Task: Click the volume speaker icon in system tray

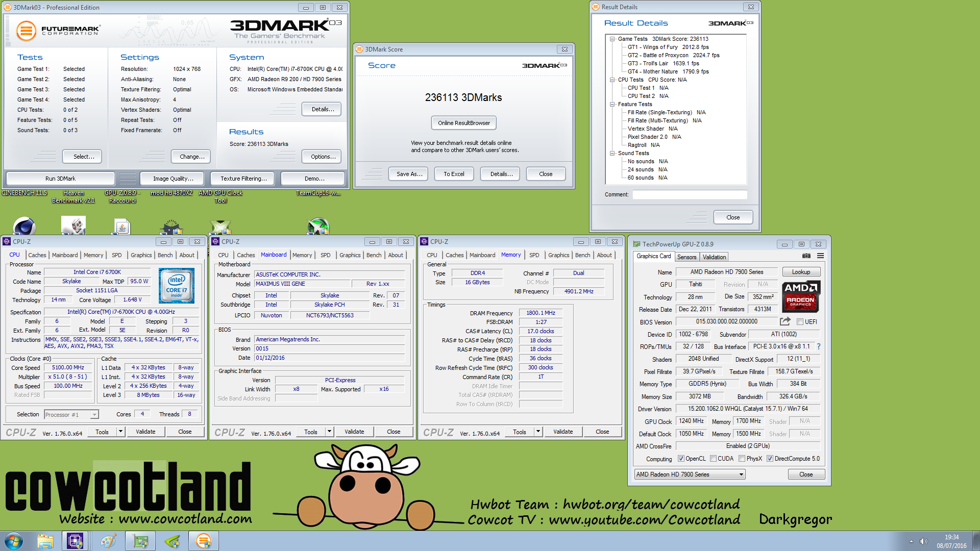Action: pyautogui.click(x=923, y=541)
